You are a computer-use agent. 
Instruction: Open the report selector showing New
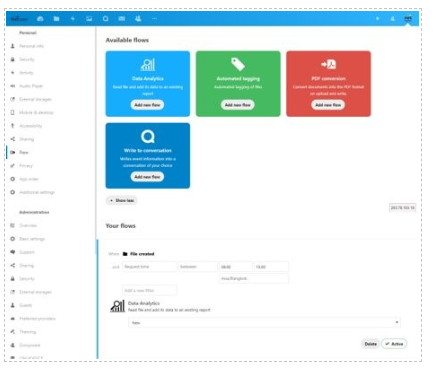264,323
